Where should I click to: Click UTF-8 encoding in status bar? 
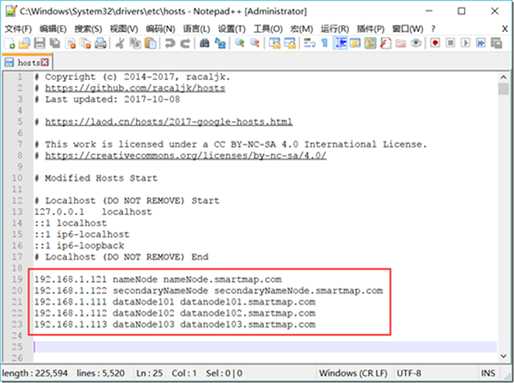click(x=409, y=373)
